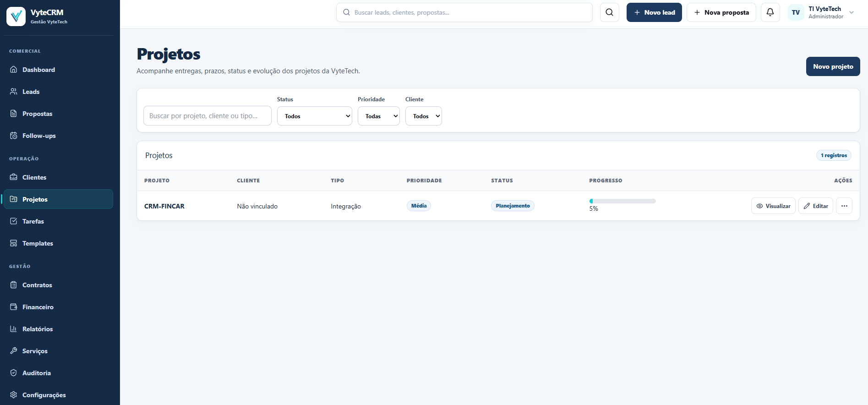Viewport: 868px width, 405px height.
Task: Expand the user account menu chevron
Action: (852, 12)
